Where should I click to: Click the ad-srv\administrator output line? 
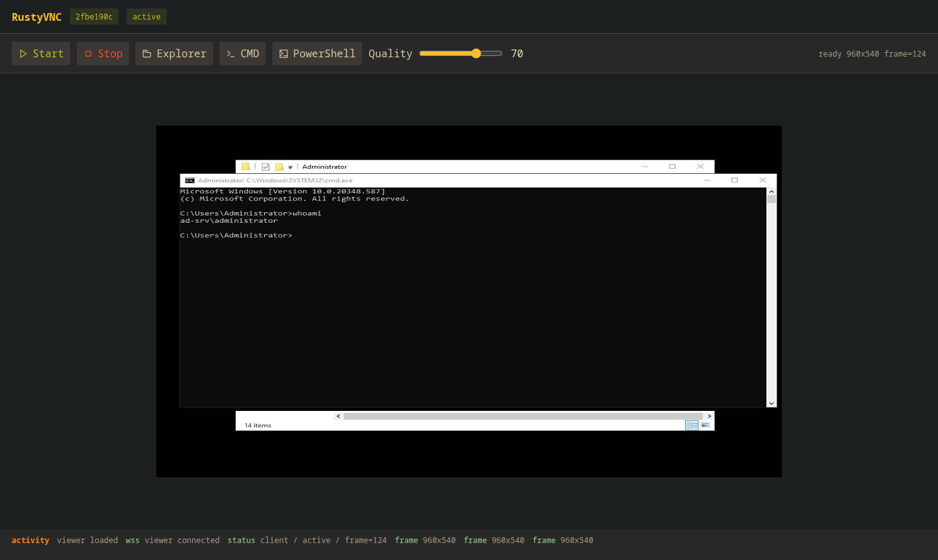229,221
